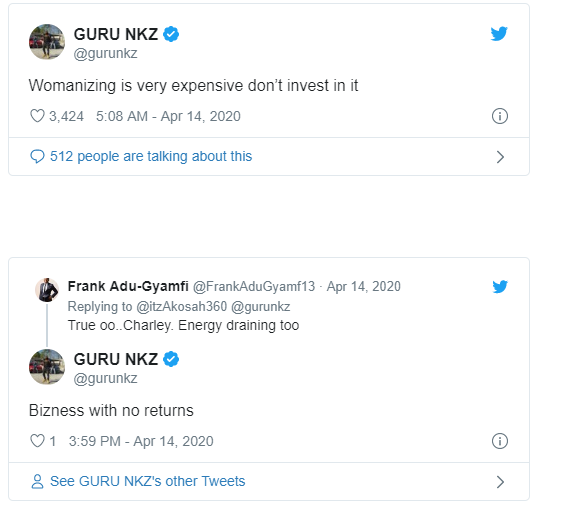The height and width of the screenshot is (508, 567).
Task: Like the Bizness with no returns tweet
Action: (37, 441)
